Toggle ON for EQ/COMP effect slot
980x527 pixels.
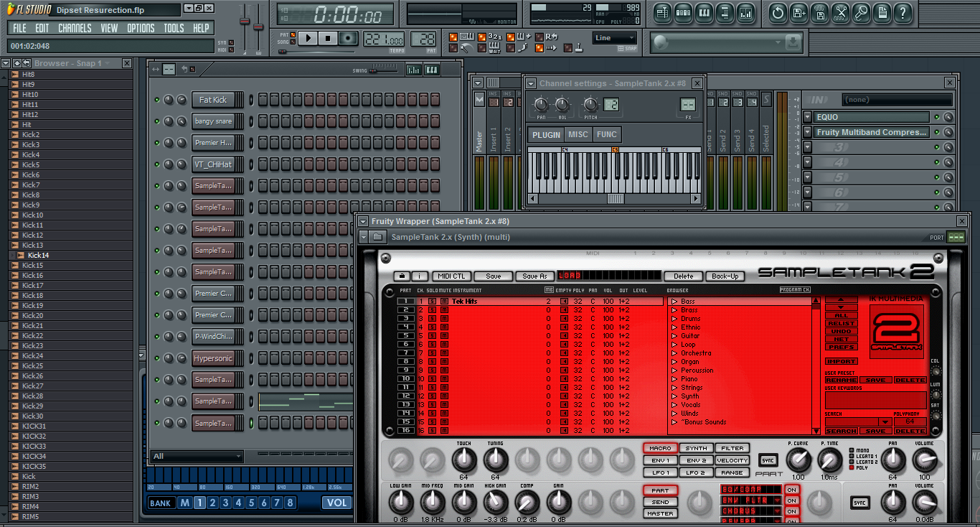(791, 490)
